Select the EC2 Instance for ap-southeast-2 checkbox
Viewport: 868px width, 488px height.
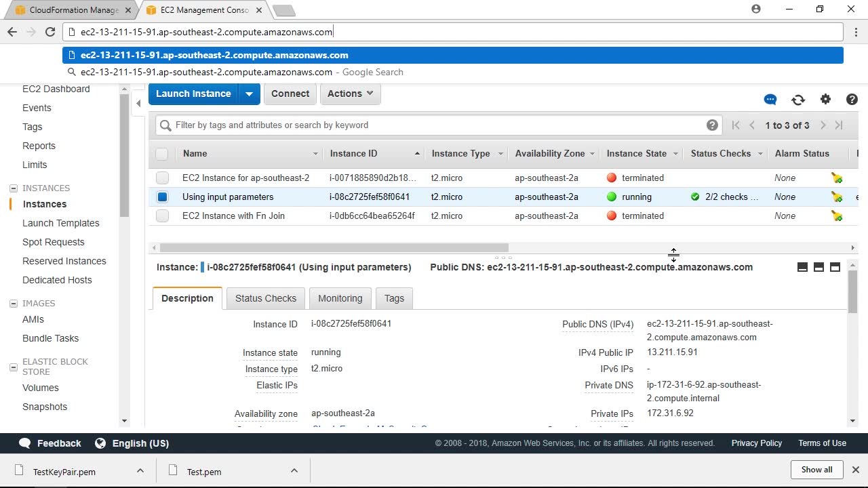point(161,178)
